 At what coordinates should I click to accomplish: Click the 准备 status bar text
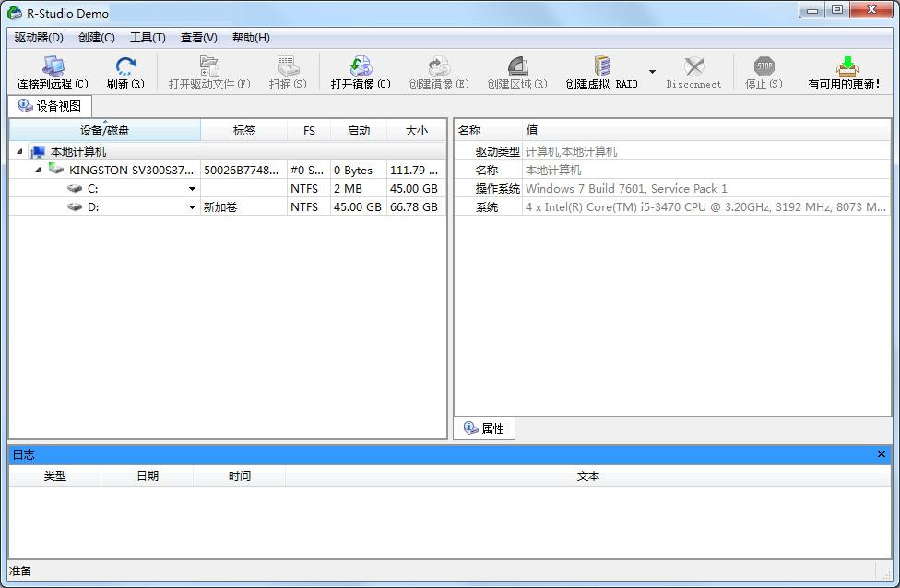[x=20, y=570]
